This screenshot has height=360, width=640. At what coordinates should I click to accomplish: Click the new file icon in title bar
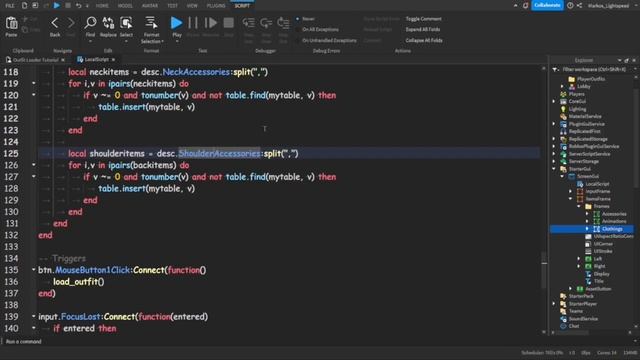click(x=24, y=5)
